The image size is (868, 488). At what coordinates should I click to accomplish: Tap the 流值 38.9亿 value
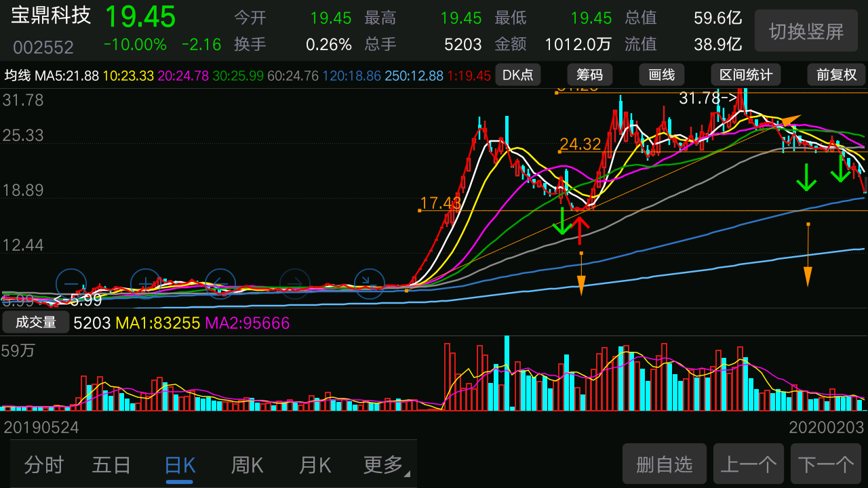[x=717, y=45]
